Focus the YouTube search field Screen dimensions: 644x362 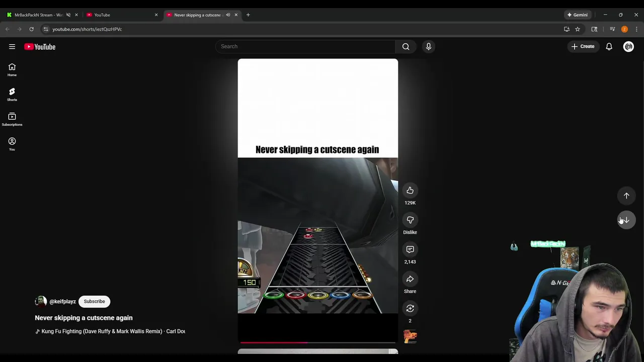[306, 46]
